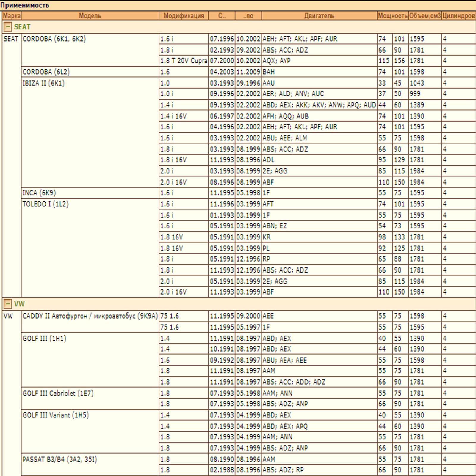Click the 1.8 T 20V Cupra modification
This screenshot has height=476, width=476.
click(x=184, y=61)
